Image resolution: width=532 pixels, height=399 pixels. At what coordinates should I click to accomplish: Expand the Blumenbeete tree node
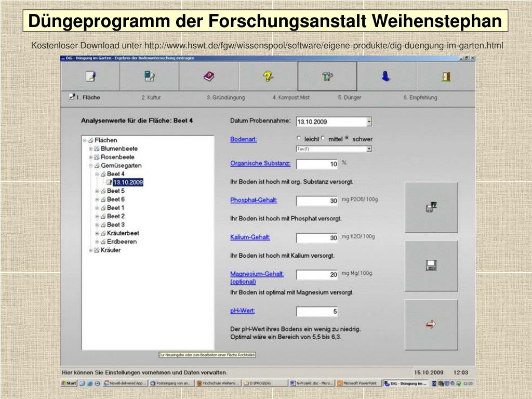pyautogui.click(x=90, y=149)
